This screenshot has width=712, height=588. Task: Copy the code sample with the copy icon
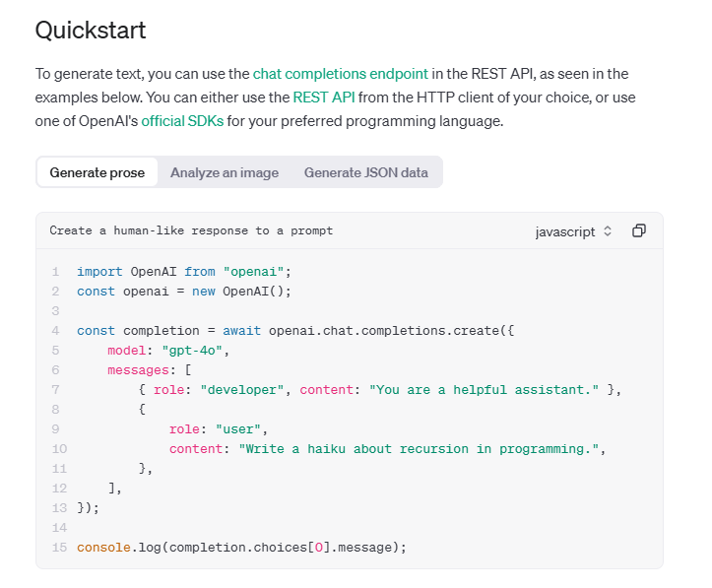pos(639,231)
